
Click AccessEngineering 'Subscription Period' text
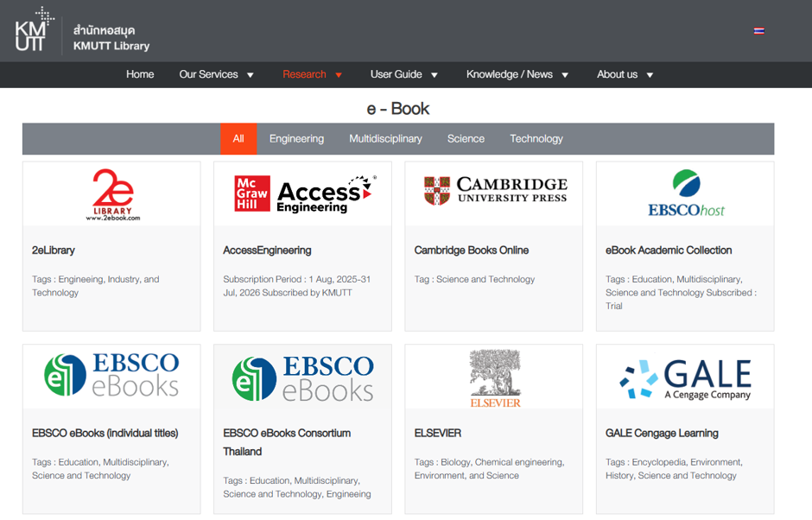297,286
